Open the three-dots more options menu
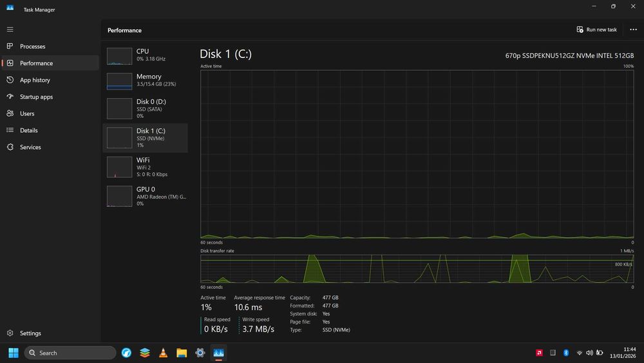The image size is (644, 363). [x=633, y=30]
